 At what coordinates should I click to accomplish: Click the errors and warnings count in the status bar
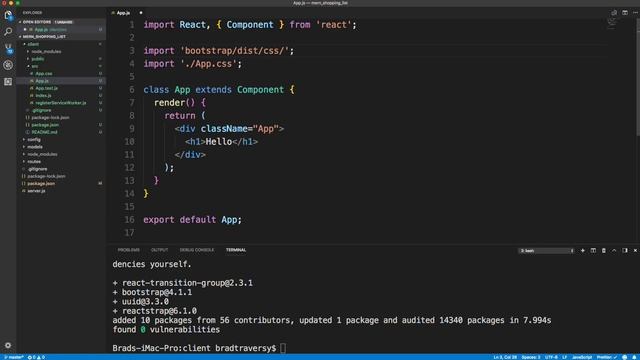[x=36, y=357]
